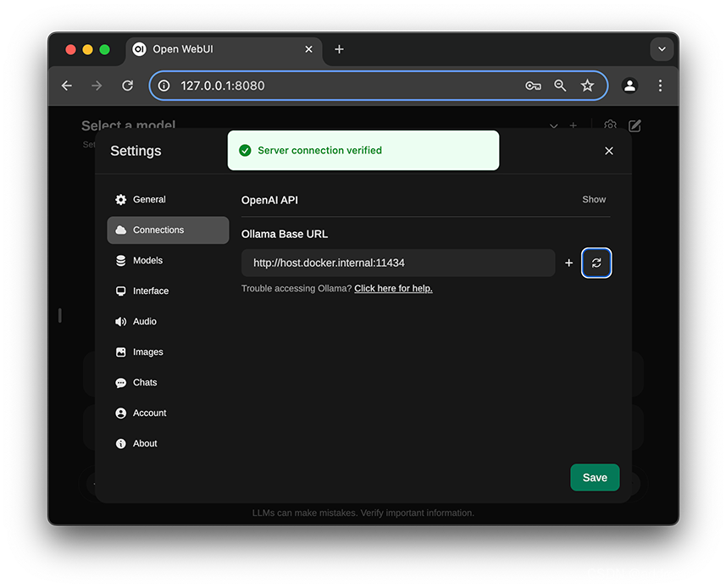Click the site info icon in address bar

(163, 86)
